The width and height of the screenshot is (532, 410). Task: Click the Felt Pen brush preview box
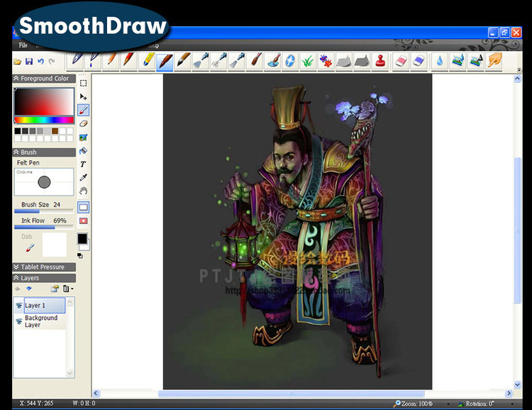[44, 182]
